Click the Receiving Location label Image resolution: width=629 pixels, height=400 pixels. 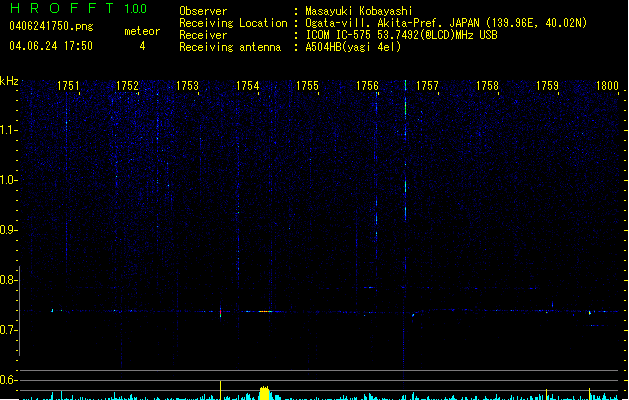[x=233, y=23]
